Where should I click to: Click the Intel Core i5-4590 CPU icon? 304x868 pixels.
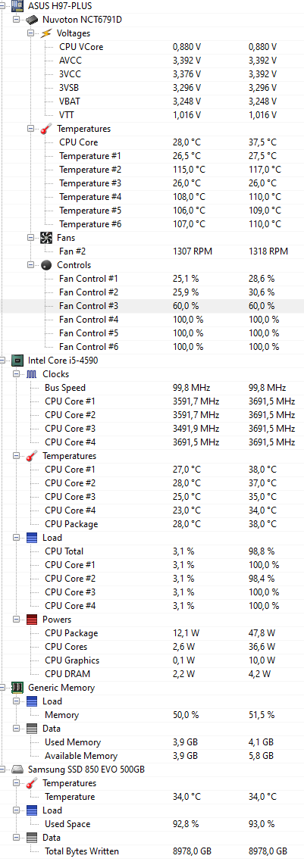pos(17,361)
